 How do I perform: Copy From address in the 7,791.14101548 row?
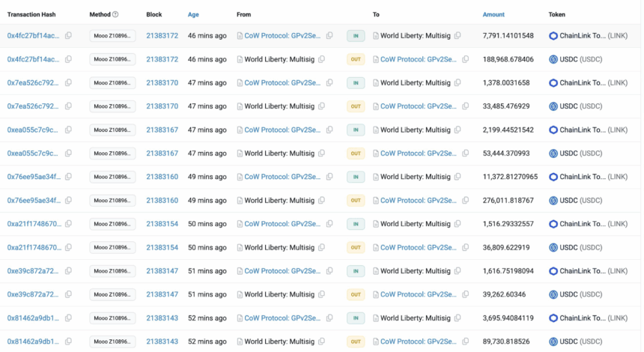[x=329, y=36]
